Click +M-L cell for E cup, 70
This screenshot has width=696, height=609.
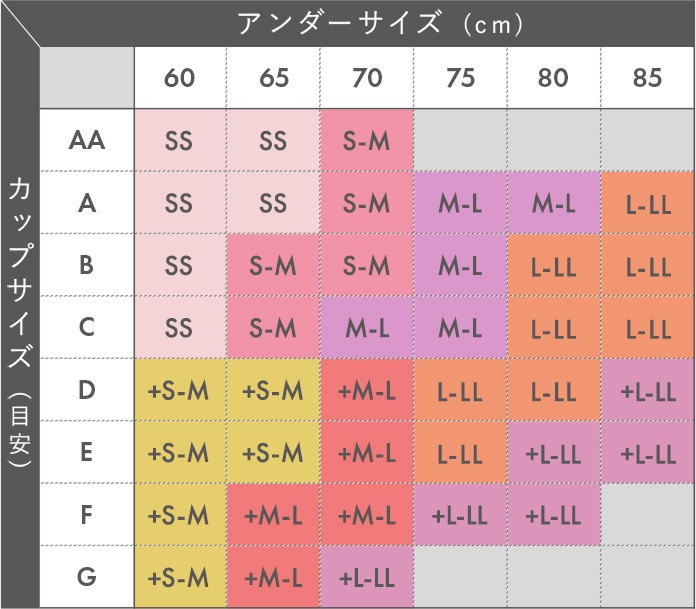[x=367, y=452]
